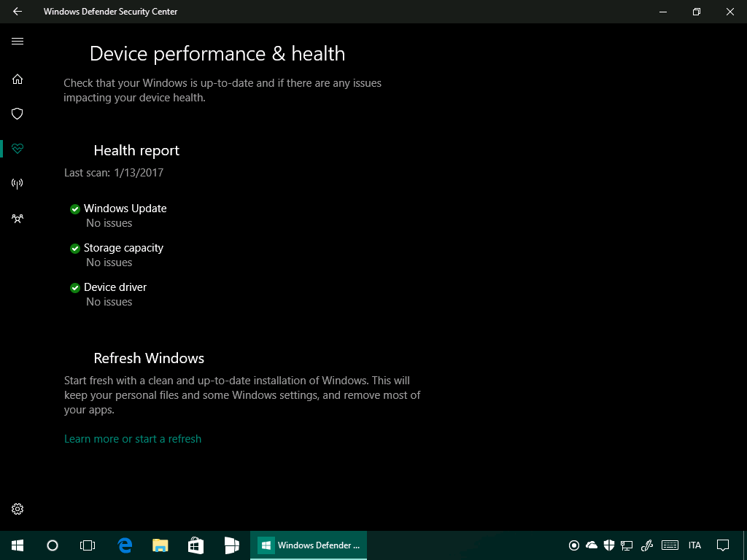Open the Home section in sidebar

coord(18,79)
